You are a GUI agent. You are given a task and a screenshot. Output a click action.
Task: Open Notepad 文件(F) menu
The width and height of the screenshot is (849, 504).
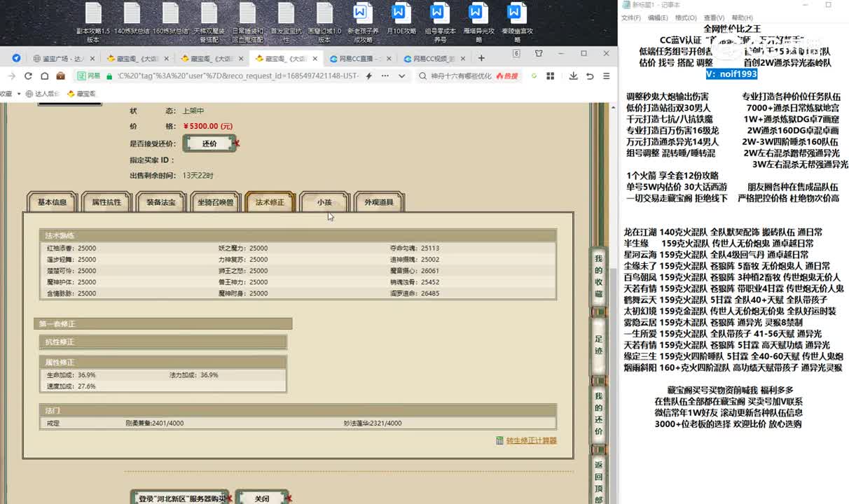(x=631, y=17)
